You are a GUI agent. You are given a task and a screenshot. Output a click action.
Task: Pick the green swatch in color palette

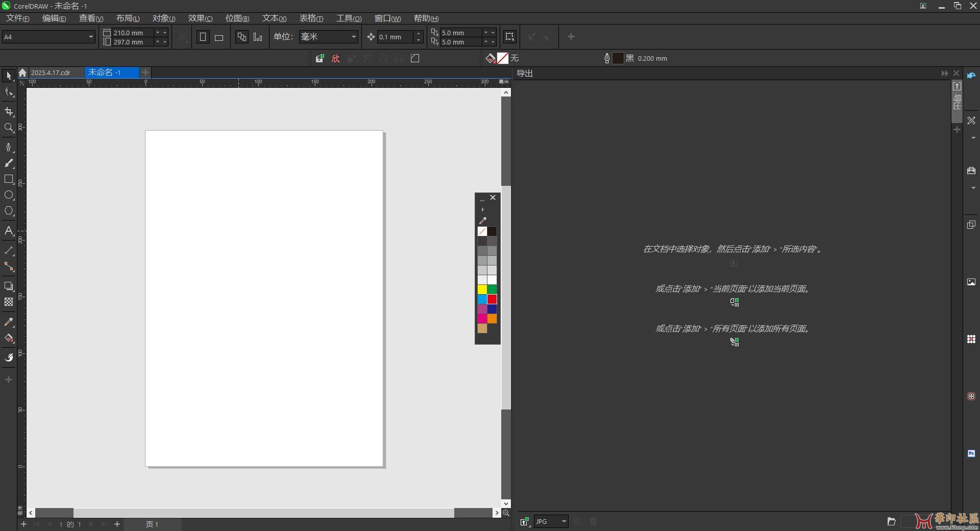(492, 289)
